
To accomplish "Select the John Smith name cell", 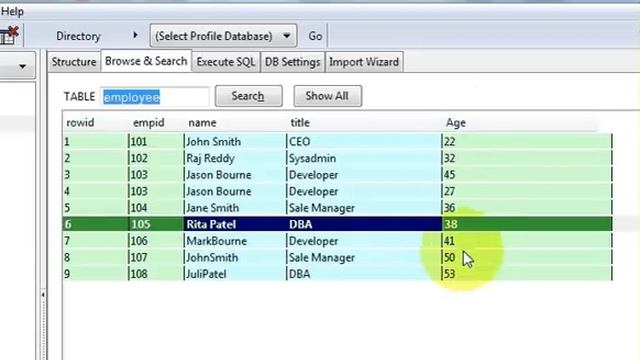I will (235, 142).
